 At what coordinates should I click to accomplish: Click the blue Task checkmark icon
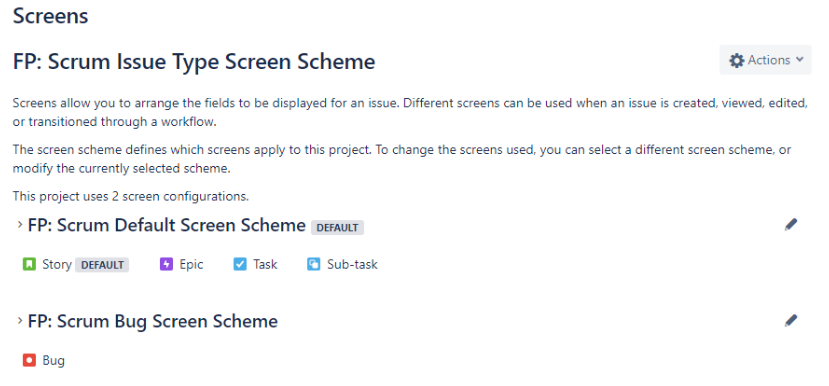click(240, 264)
